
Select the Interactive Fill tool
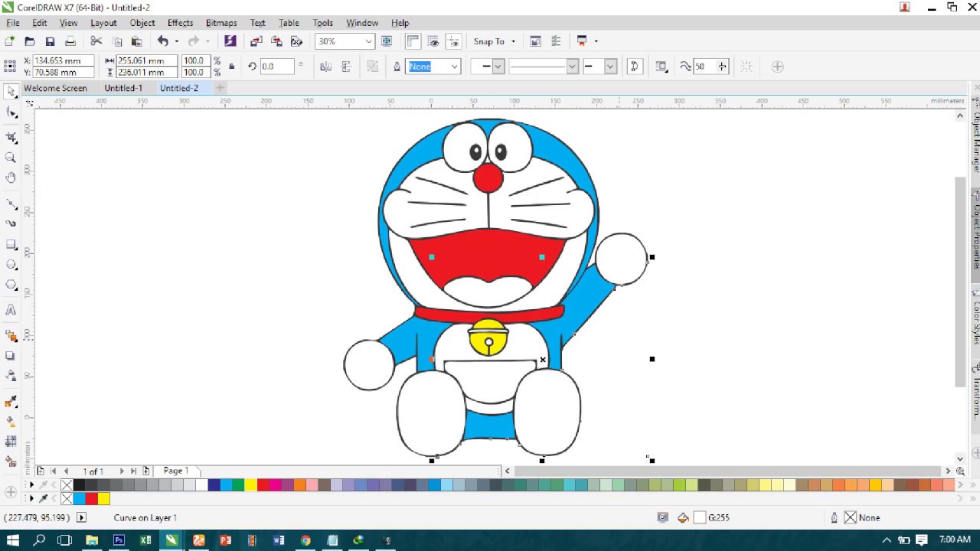coord(11,422)
